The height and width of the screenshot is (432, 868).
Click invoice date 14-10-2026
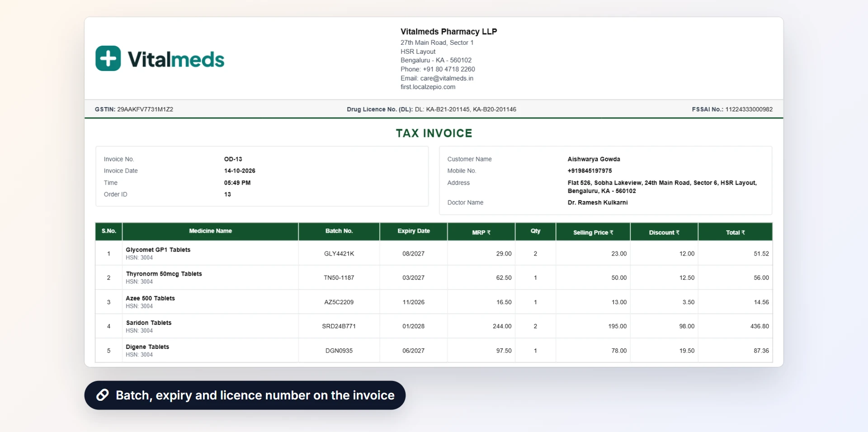coord(240,171)
